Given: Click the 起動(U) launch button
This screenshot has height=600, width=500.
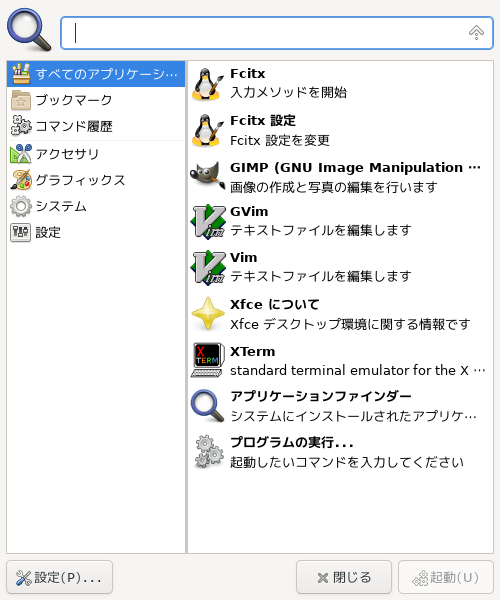Looking at the screenshot, I should (446, 577).
